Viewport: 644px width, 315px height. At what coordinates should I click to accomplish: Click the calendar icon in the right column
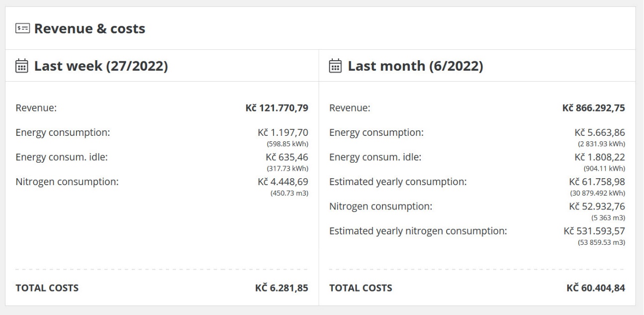click(335, 65)
